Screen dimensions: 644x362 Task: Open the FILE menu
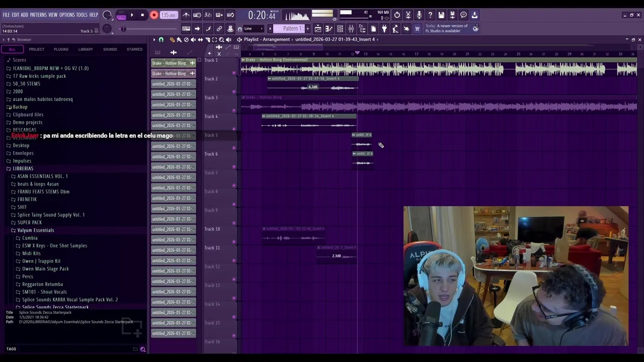[6, 15]
